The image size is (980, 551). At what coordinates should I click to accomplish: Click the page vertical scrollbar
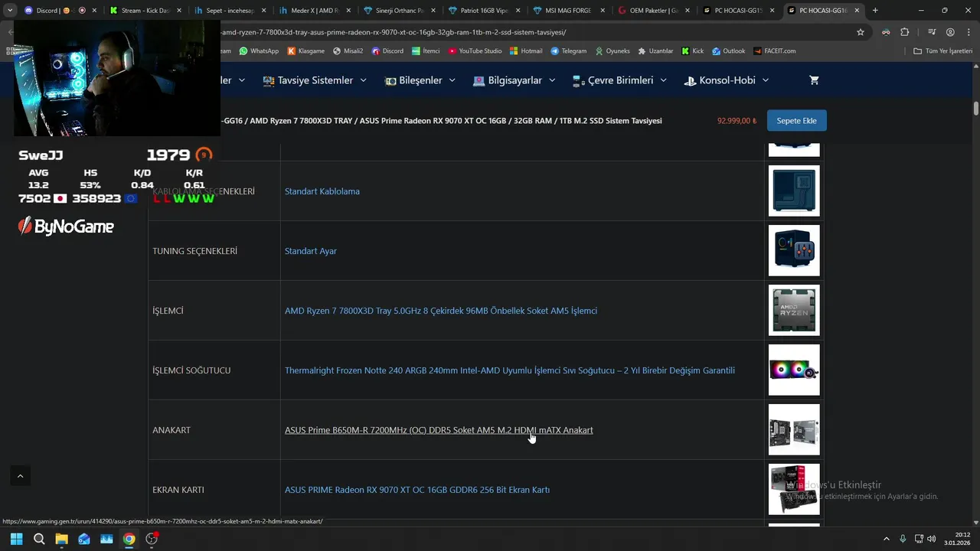[976, 108]
